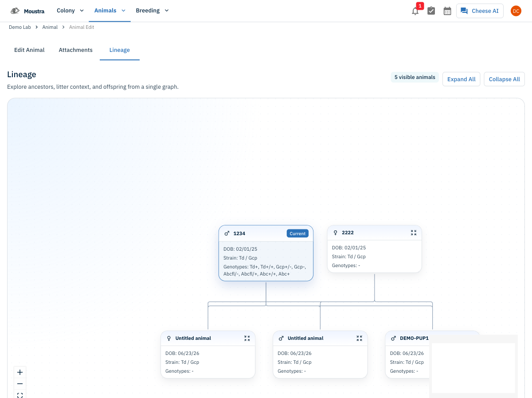Expand the Breeding menu dropdown

152,11
